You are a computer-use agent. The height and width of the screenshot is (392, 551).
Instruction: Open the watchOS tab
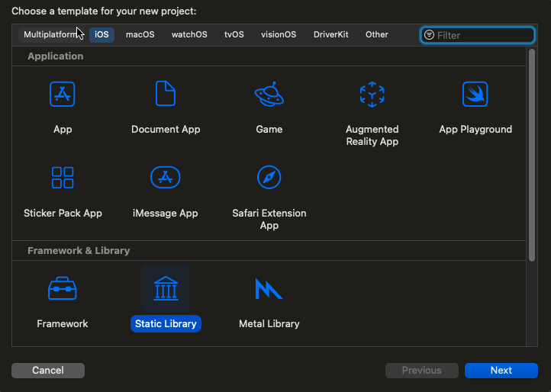tap(189, 35)
